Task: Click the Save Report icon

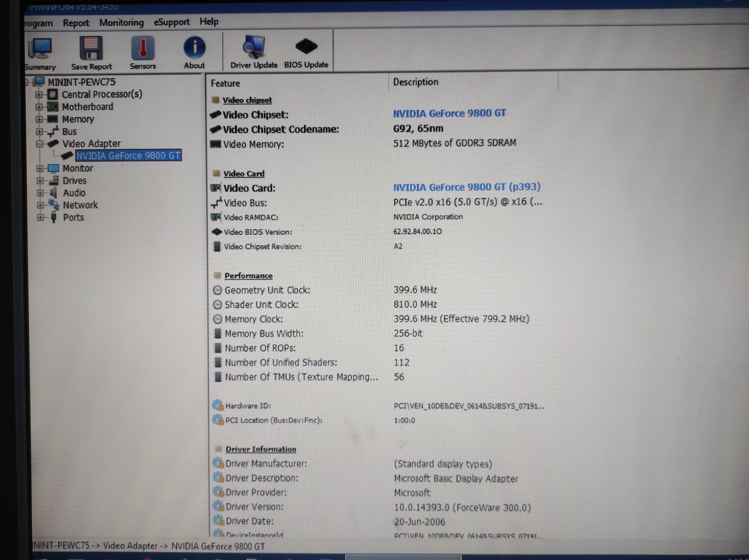Action: tap(91, 50)
